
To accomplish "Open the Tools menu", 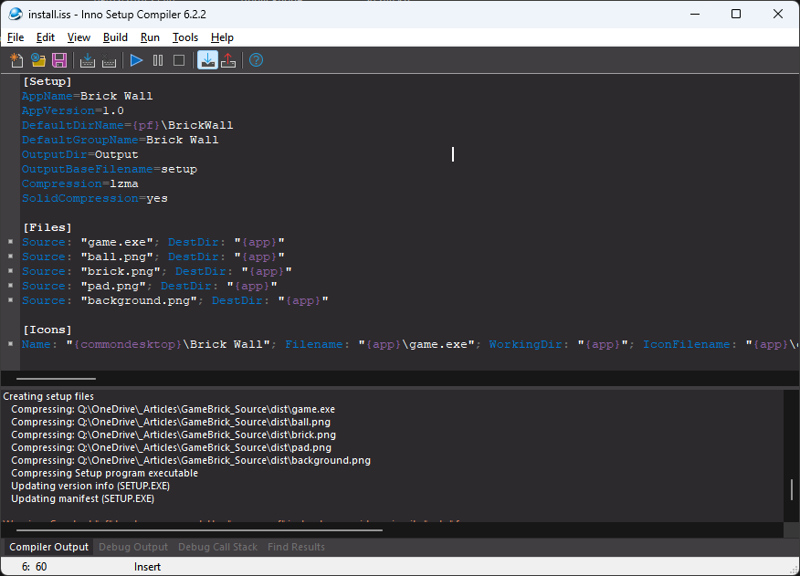I will pos(185,37).
